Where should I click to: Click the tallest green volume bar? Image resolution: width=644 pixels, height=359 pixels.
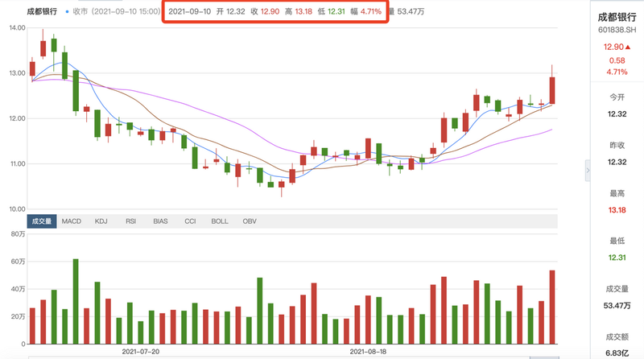coord(76,302)
